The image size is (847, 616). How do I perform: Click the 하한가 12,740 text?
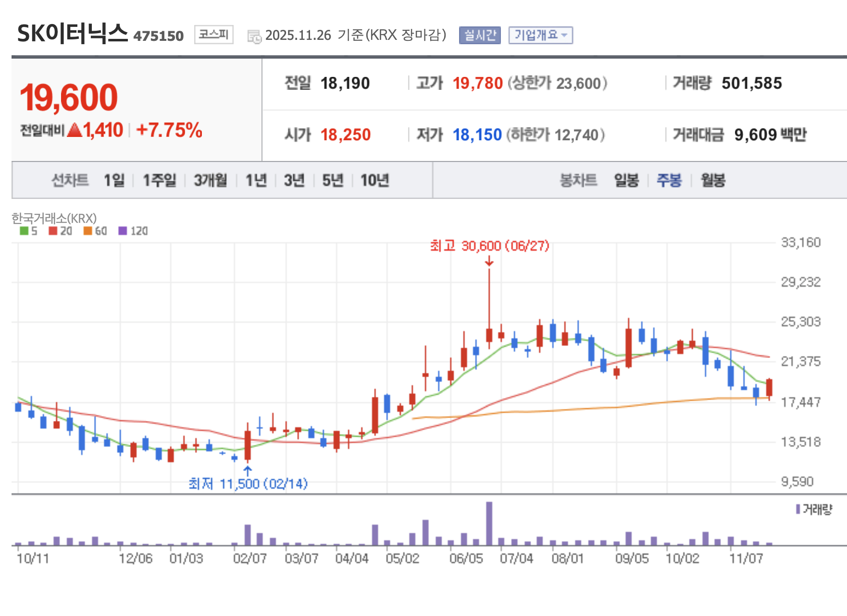coord(556,135)
